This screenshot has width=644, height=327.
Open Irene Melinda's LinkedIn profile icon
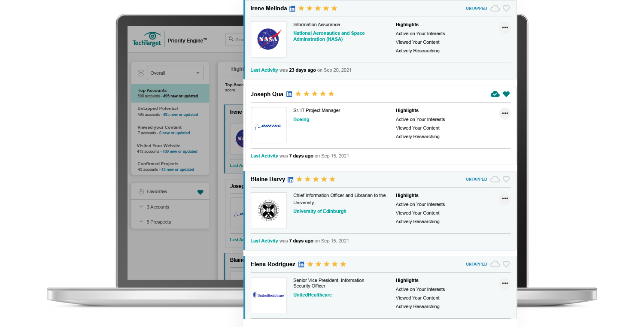tap(292, 9)
